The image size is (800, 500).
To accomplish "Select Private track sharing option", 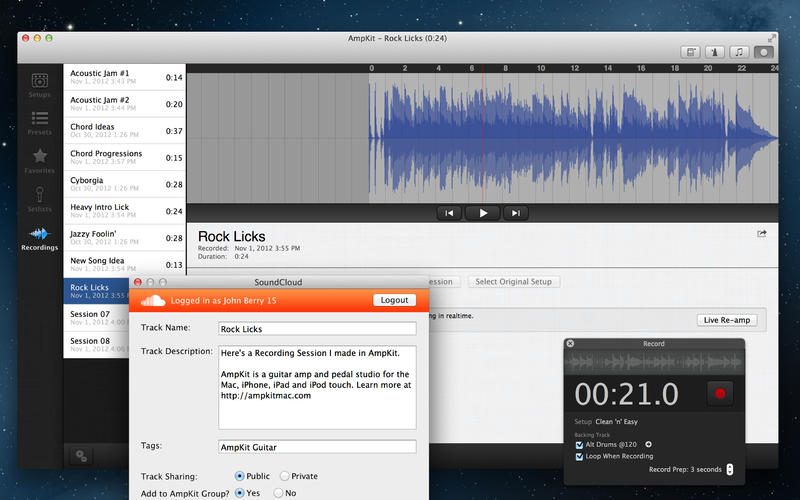I will 285,476.
